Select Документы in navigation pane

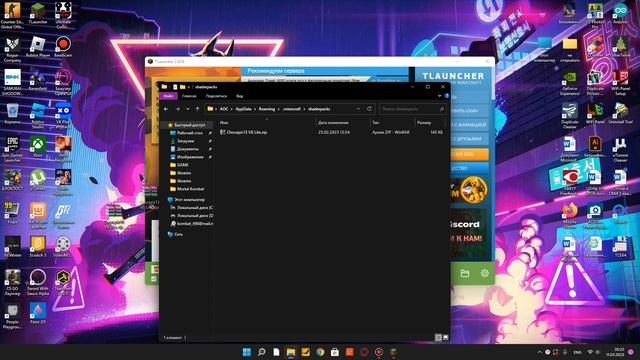(x=188, y=149)
